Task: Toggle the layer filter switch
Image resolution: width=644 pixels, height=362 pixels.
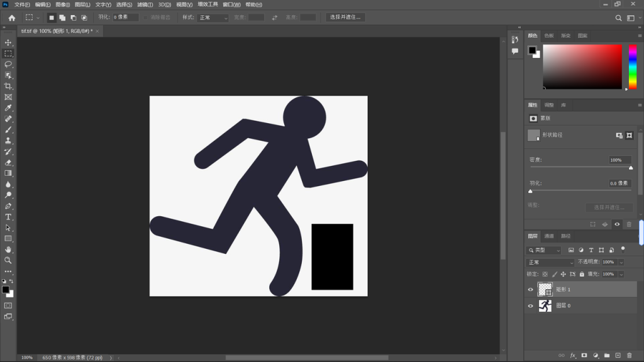Action: pos(623,249)
